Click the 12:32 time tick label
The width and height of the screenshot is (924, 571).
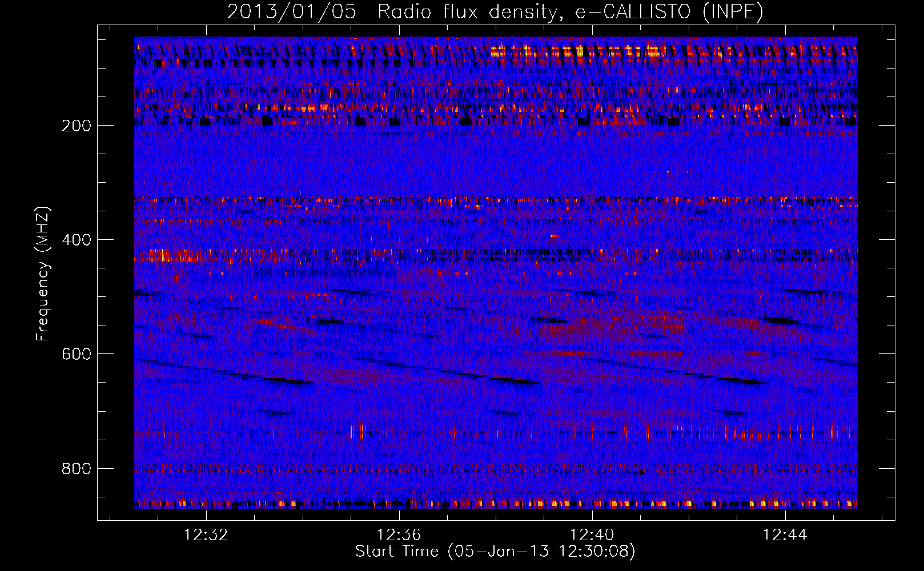206,534
